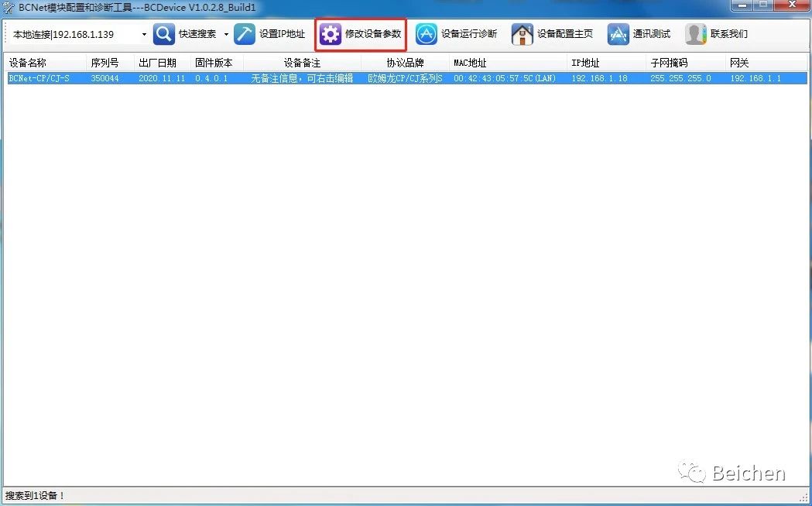This screenshot has height=506, width=812.
Task: Click the app icon in title bar
Action: (x=9, y=8)
